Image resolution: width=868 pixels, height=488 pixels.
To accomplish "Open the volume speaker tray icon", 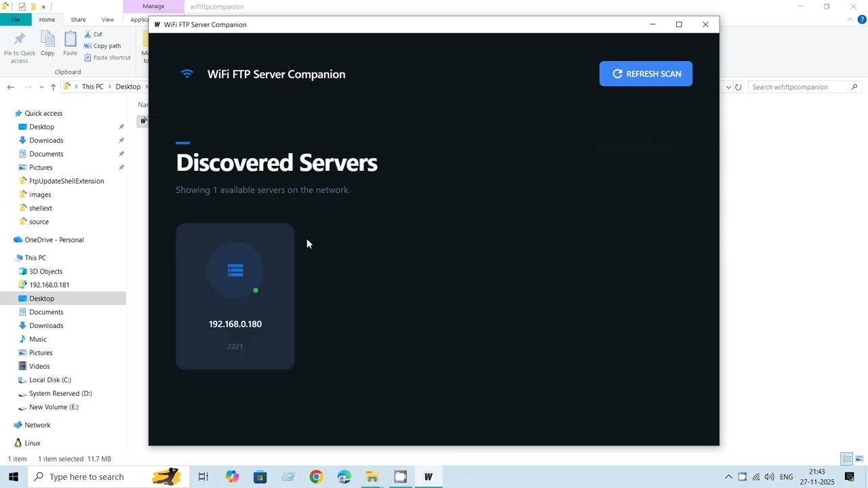I will (x=769, y=476).
